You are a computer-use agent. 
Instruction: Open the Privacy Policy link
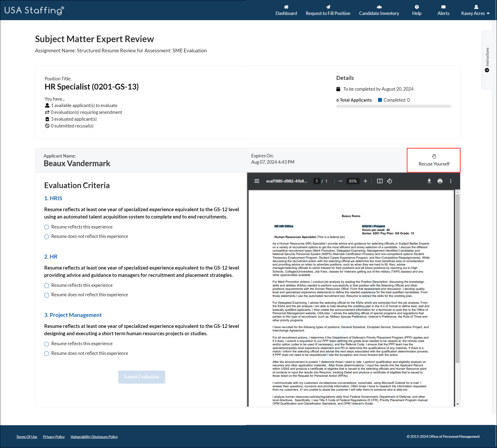coord(54,436)
